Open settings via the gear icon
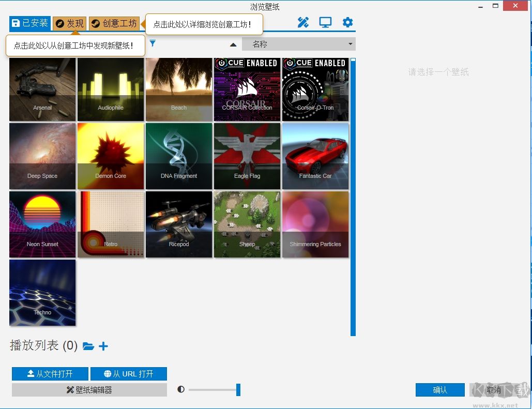The height and width of the screenshot is (409, 532). tap(347, 22)
